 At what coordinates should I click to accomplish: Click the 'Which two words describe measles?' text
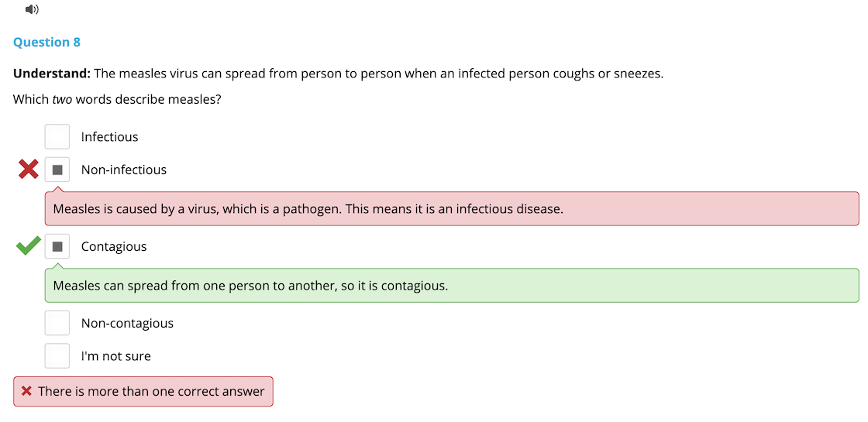coord(117,100)
